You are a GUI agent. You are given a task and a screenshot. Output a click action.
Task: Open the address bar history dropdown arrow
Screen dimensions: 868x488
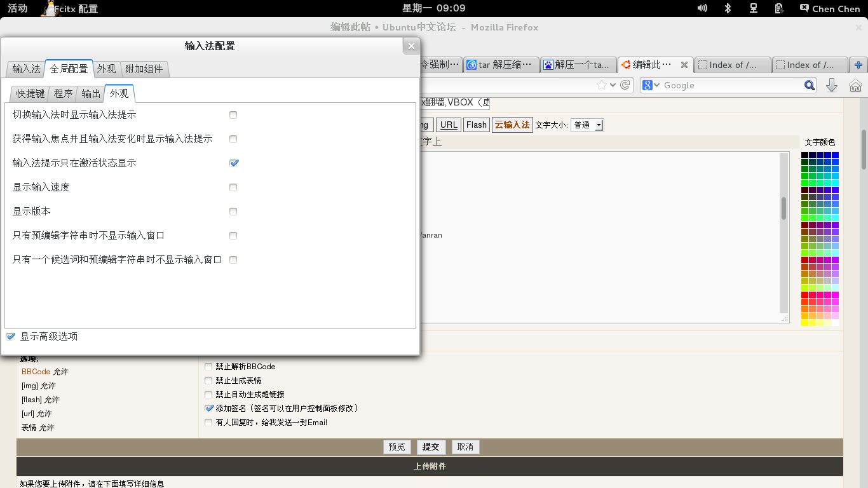pos(613,85)
